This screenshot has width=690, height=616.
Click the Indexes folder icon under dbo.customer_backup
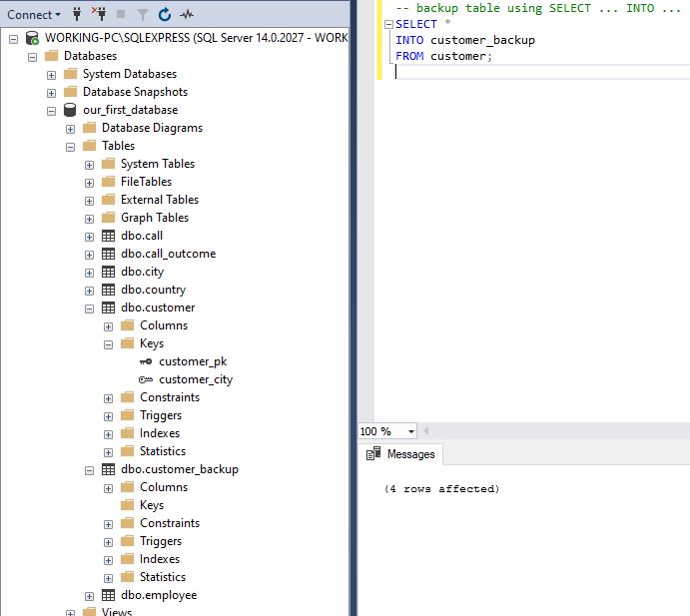click(x=127, y=559)
